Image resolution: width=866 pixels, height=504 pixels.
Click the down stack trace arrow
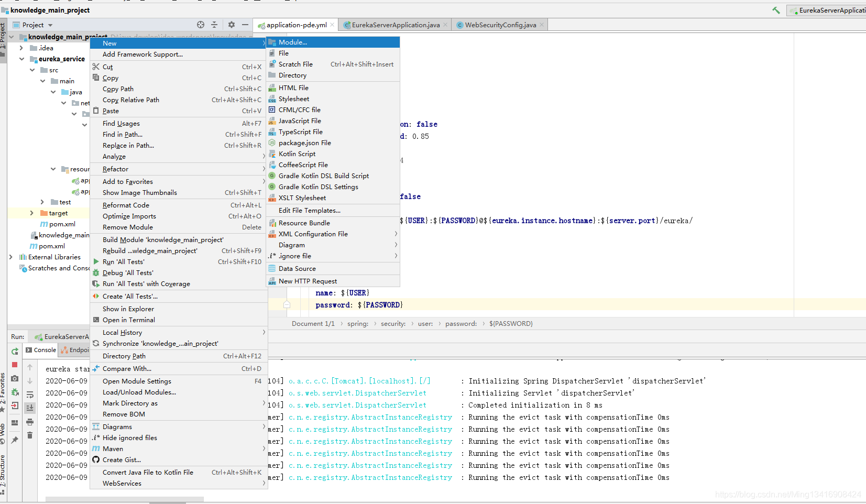[x=30, y=381]
